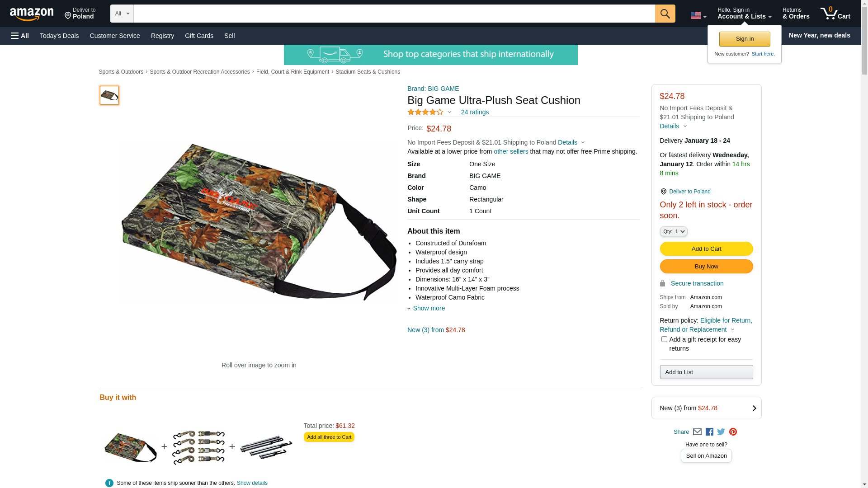
Task: Click the Add to Cart button
Action: [x=706, y=249]
